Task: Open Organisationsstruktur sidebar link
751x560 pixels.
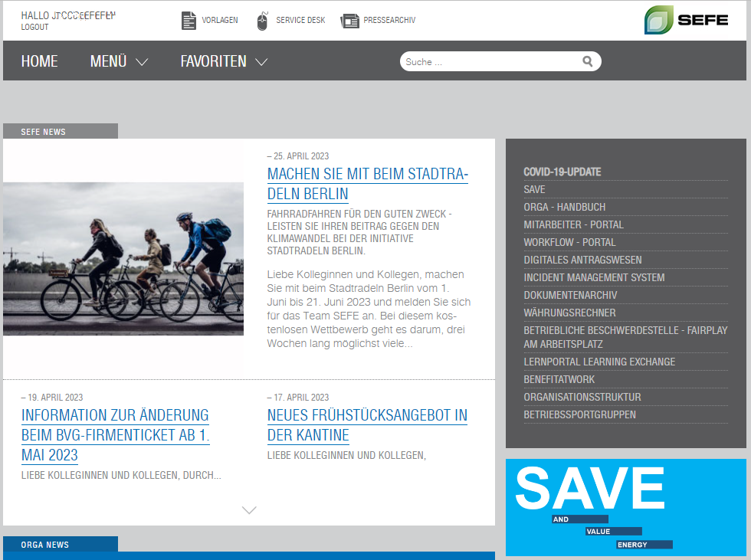Action: coord(582,398)
